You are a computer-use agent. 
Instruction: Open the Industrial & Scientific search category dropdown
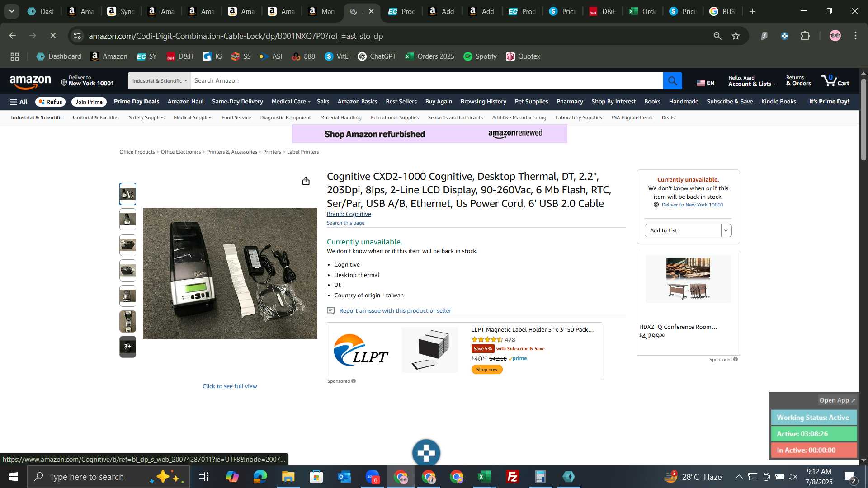(159, 81)
